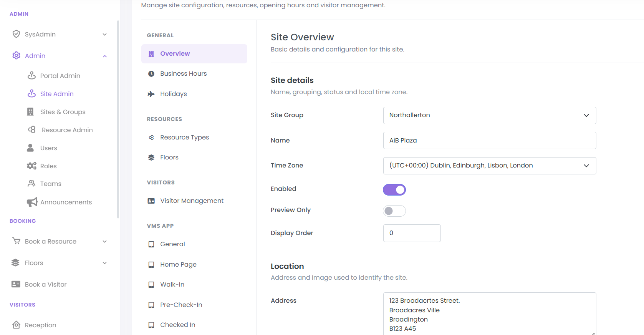Open the Floors resources section
The width and height of the screenshot is (644, 335).
[194, 158]
